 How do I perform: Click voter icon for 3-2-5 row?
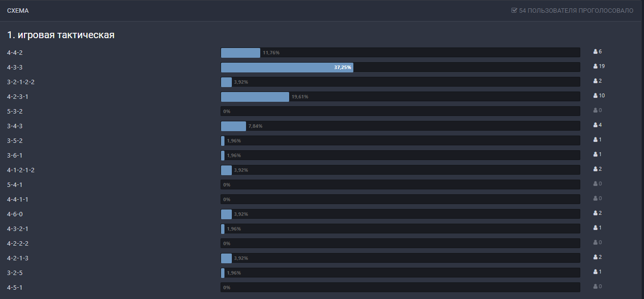(595, 272)
